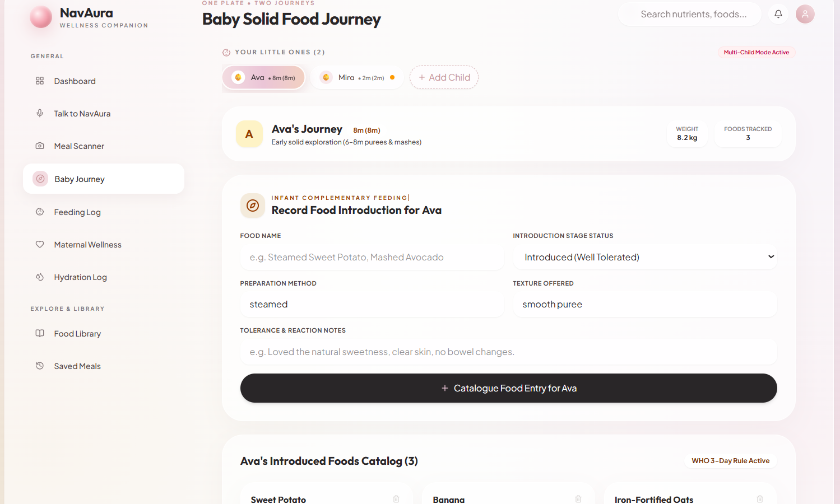Expand the Introduction Stage Status dropdown
This screenshot has height=504, width=840.
(645, 257)
